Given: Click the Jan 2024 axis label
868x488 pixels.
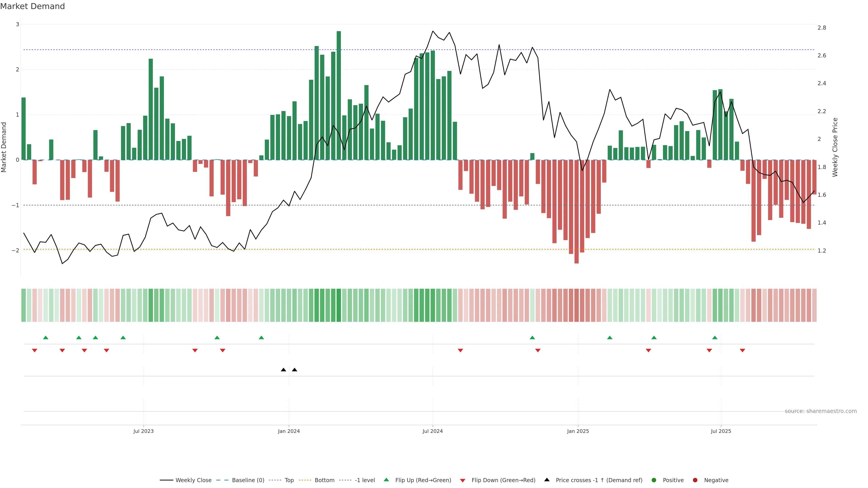Looking at the screenshot, I should pos(289,431).
